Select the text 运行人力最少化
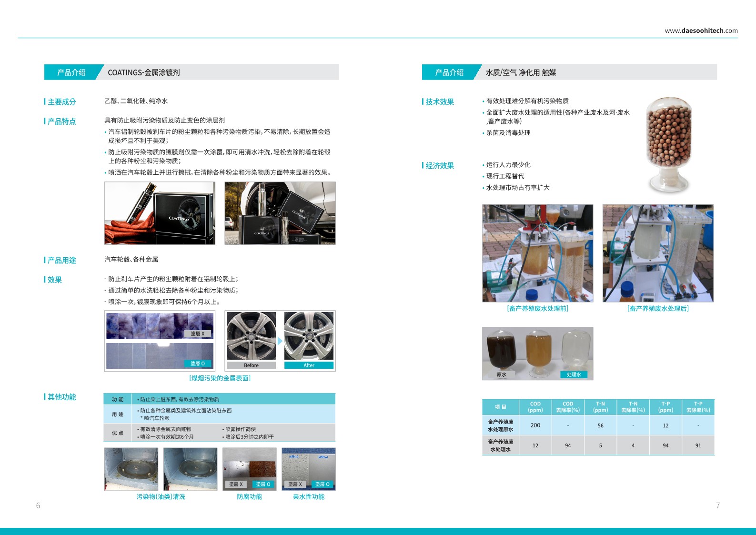 coord(508,165)
